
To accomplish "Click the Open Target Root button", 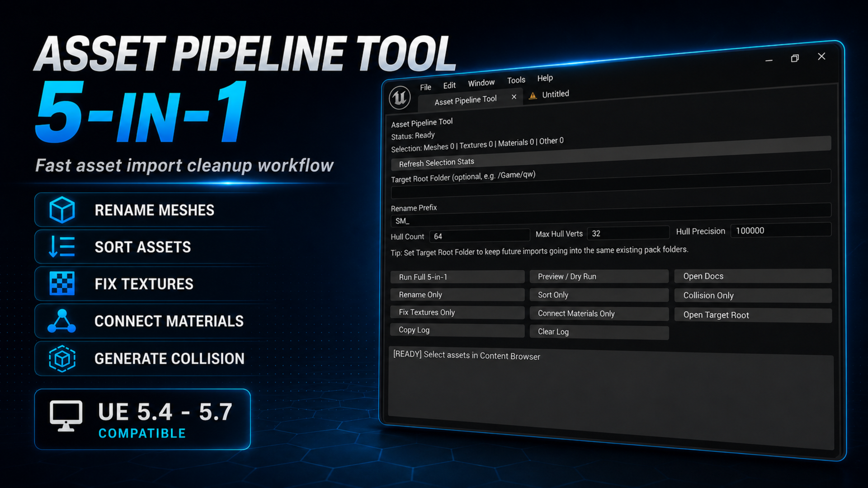I will pyautogui.click(x=753, y=315).
